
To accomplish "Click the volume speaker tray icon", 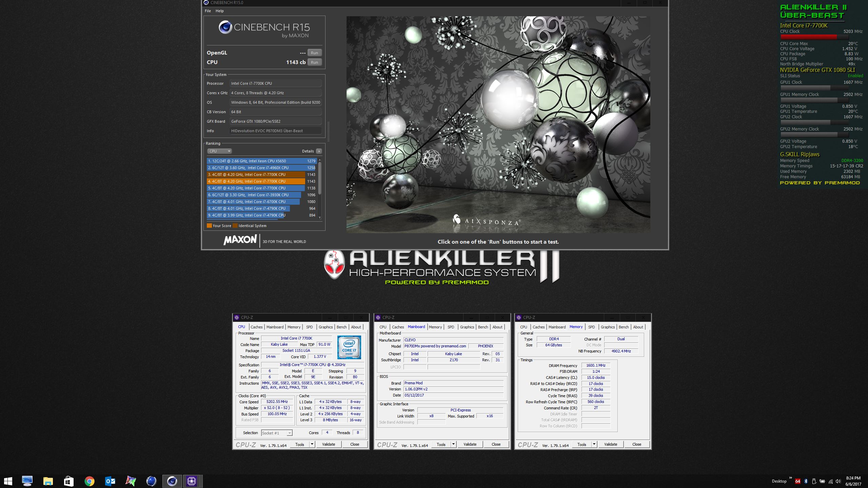I will 838,481.
